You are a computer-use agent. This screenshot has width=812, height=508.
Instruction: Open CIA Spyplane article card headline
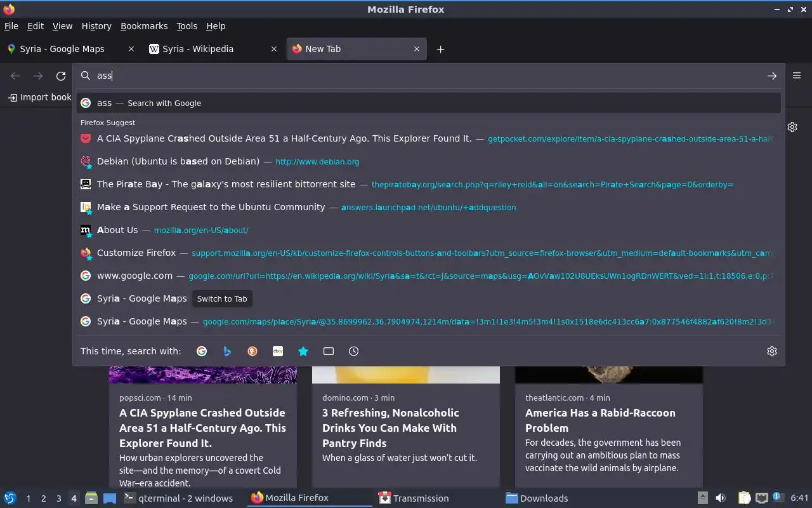[202, 428]
